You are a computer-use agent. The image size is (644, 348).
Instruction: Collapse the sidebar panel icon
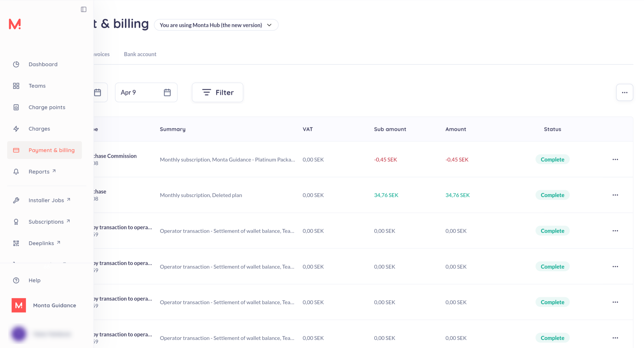84,9
